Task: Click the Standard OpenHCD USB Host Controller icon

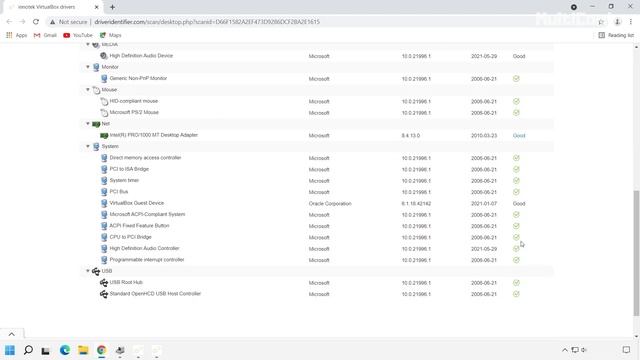Action: tap(104, 294)
